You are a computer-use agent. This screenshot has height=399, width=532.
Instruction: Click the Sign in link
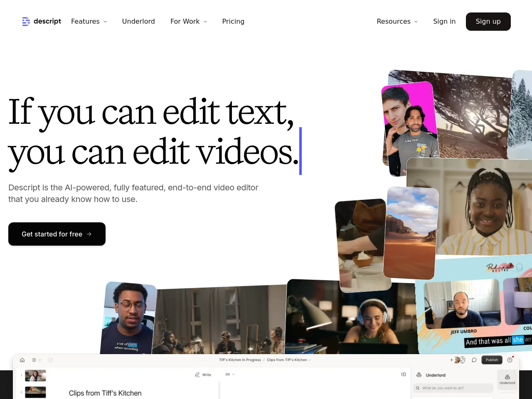pyautogui.click(x=444, y=21)
